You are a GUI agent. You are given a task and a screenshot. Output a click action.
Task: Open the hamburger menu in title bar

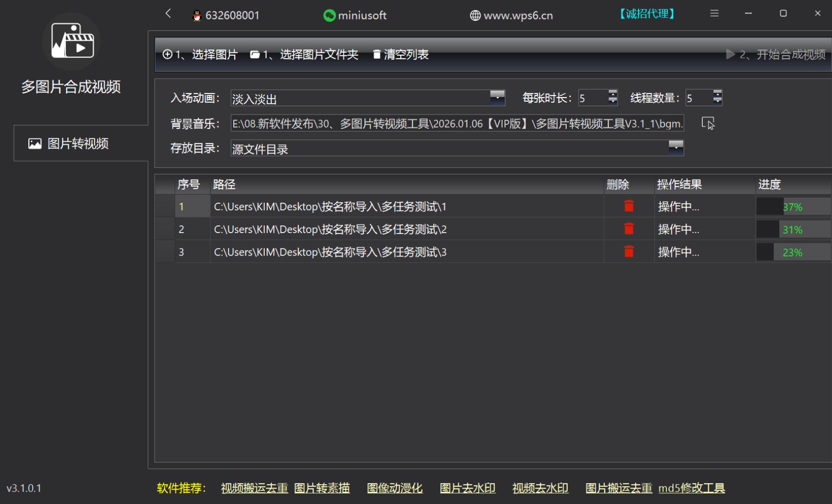pos(714,13)
